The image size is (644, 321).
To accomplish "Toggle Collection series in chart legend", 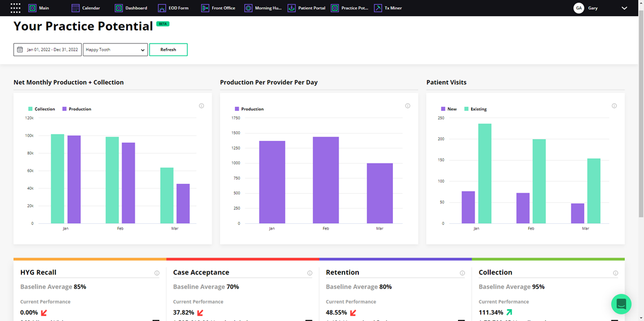I will [x=41, y=109].
